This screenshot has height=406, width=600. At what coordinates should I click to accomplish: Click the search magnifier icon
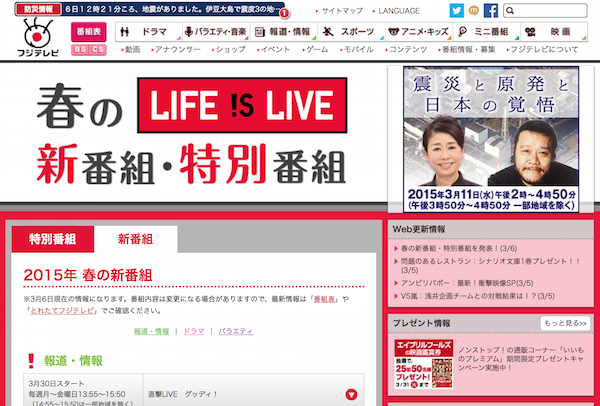coord(510,11)
